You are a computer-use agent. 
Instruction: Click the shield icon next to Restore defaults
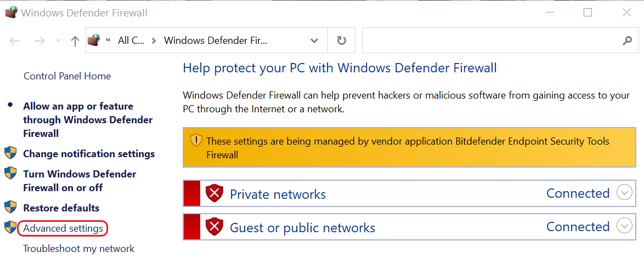[x=10, y=207]
